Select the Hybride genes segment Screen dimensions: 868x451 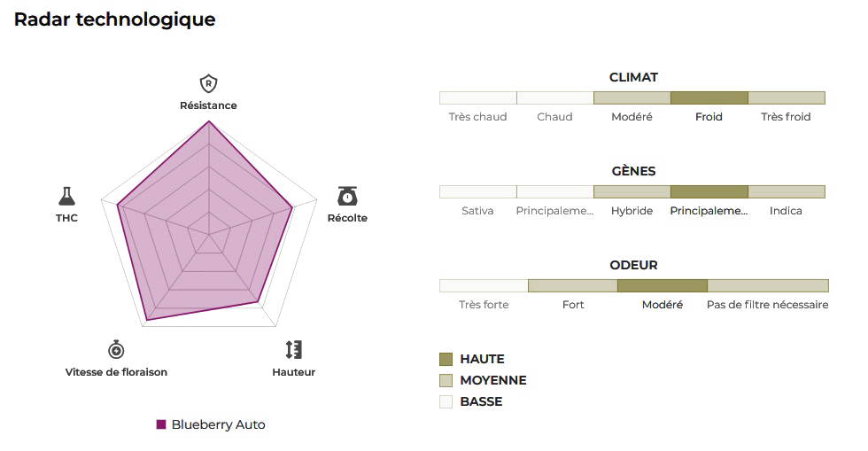(632, 191)
